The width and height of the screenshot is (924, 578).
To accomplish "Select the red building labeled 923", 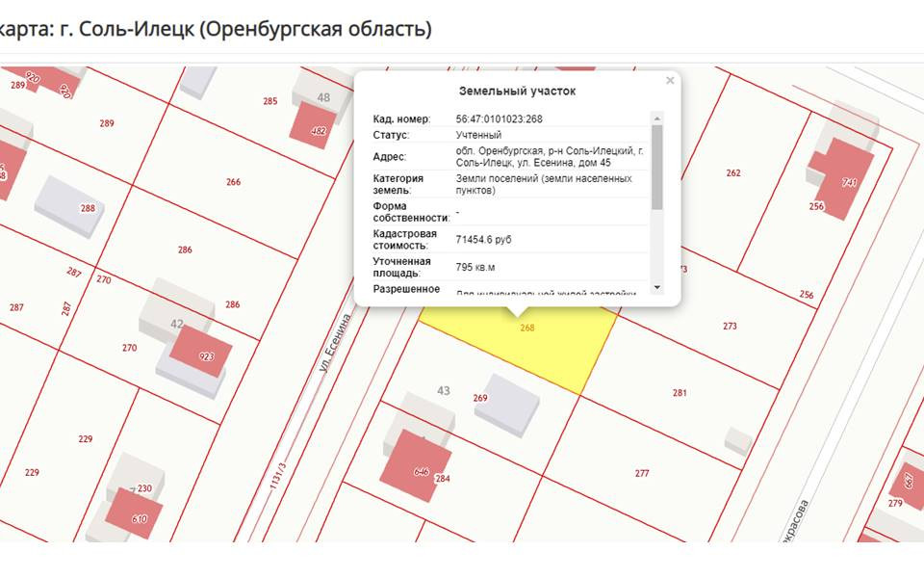I will 200,351.
